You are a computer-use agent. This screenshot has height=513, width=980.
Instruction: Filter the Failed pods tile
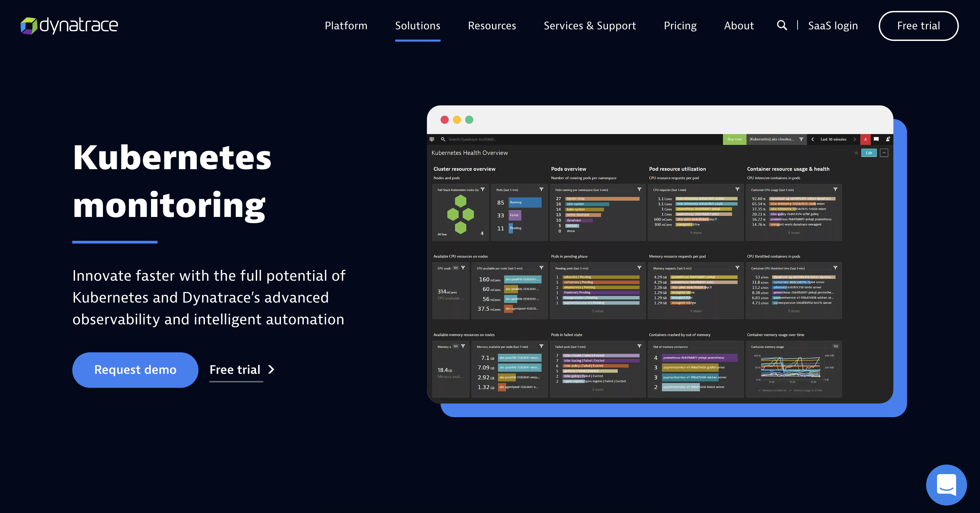[639, 346]
